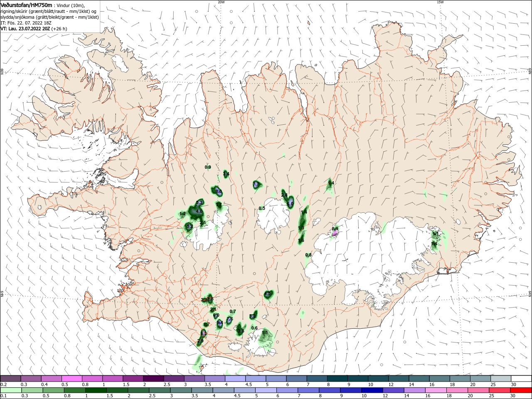Click the 8.0 precipitation value on the map
The image size is (532, 399).
click(x=219, y=191)
